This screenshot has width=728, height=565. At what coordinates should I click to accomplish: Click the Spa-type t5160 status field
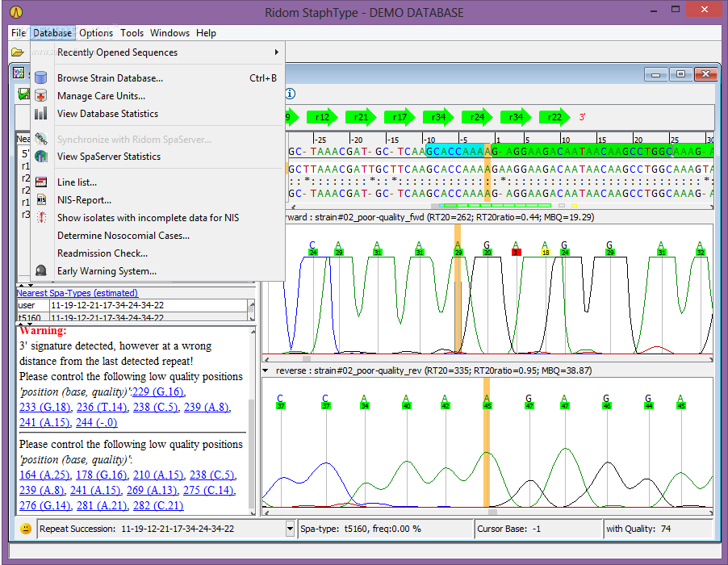tap(385, 529)
